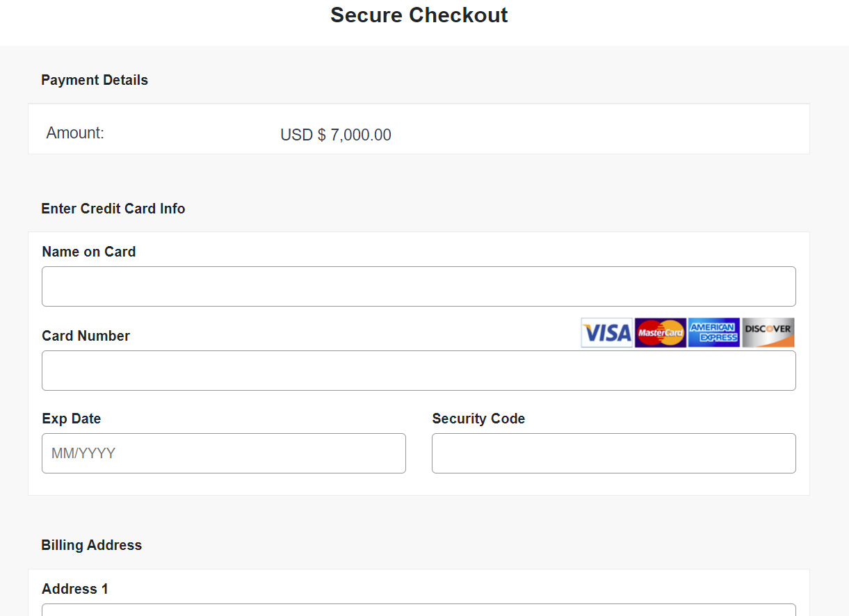Click the "Name on Card" label
The width and height of the screenshot is (849, 616).
89,252
